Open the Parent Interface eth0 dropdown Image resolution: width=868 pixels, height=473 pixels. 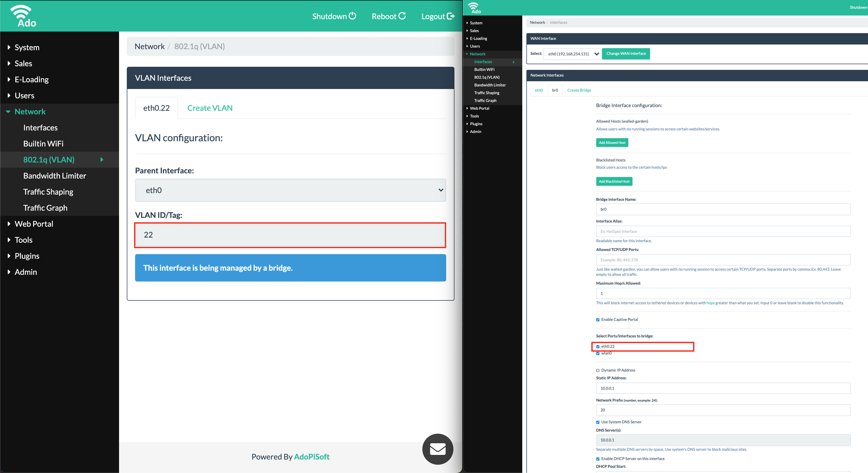click(x=290, y=190)
